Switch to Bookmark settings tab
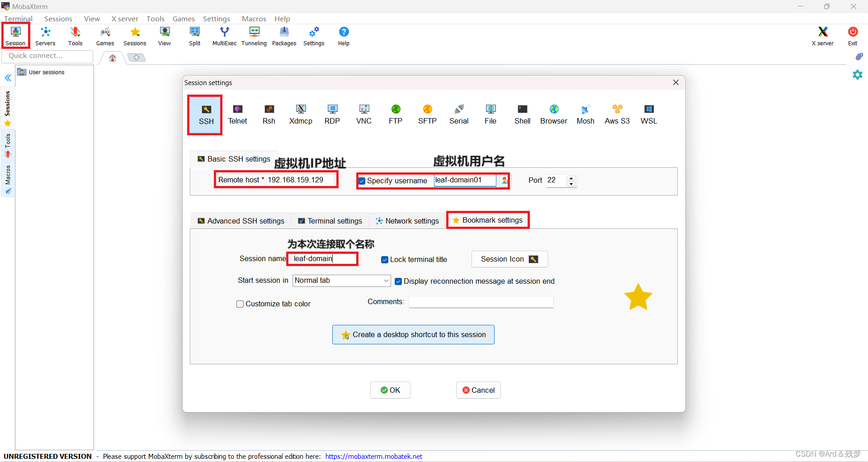 click(488, 220)
